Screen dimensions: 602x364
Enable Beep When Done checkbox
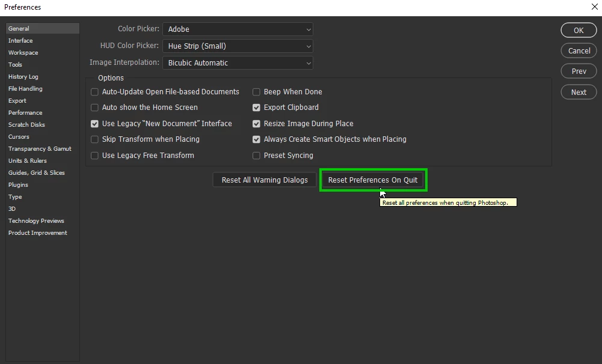(256, 92)
